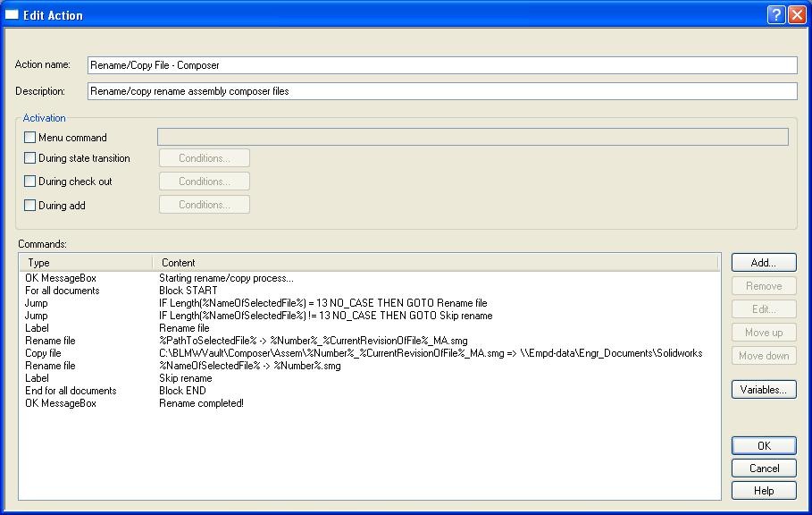Select the Label 'Rename file' row
Image resolution: width=812 pixels, height=515 pixels.
click(370, 328)
